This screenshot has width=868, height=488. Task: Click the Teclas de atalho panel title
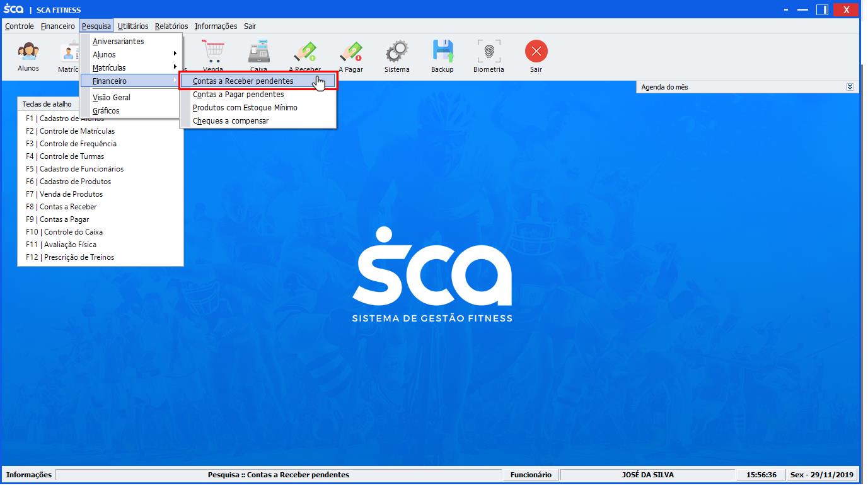[x=47, y=104]
